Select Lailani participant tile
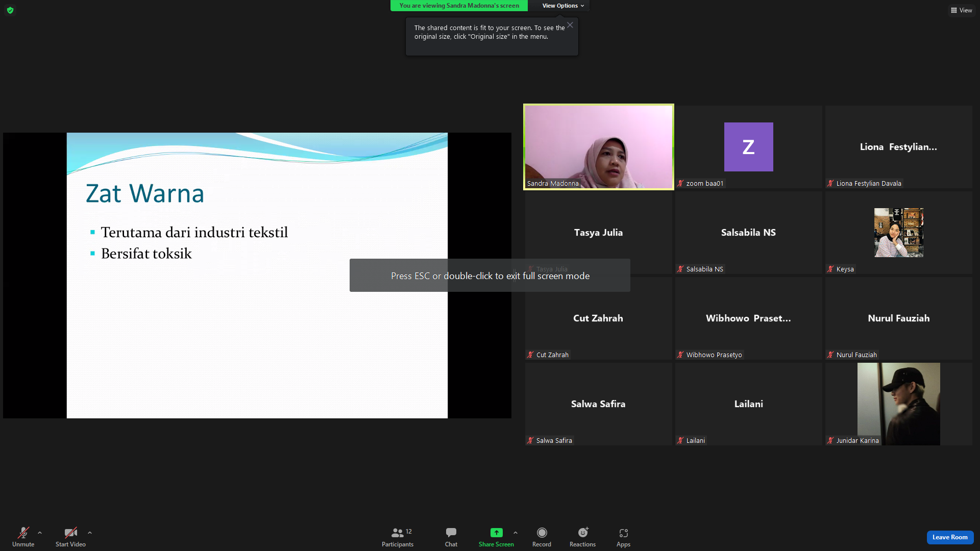The height and width of the screenshot is (551, 980). pos(748,404)
